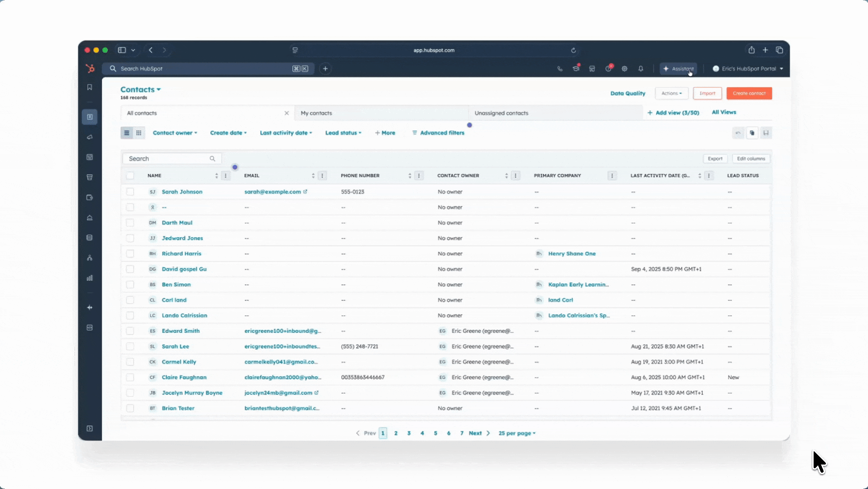Go to page 7 of contacts
868x489 pixels.
[462, 433]
